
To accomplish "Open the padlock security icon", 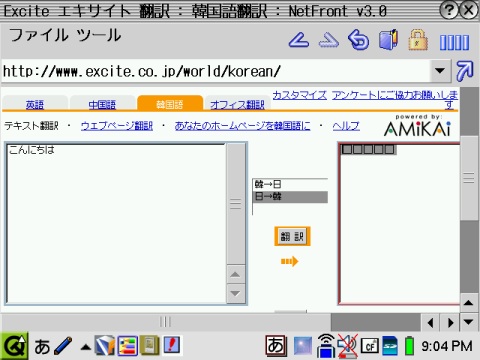I will [x=418, y=40].
